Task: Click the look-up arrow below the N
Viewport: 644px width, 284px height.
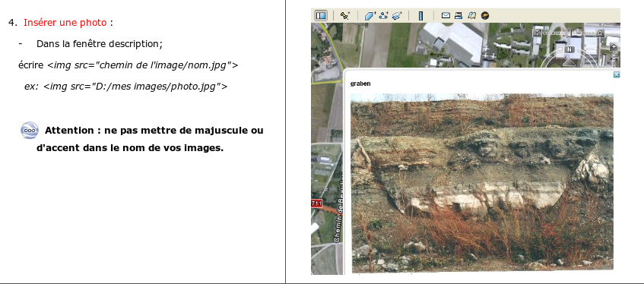Action: (x=569, y=62)
